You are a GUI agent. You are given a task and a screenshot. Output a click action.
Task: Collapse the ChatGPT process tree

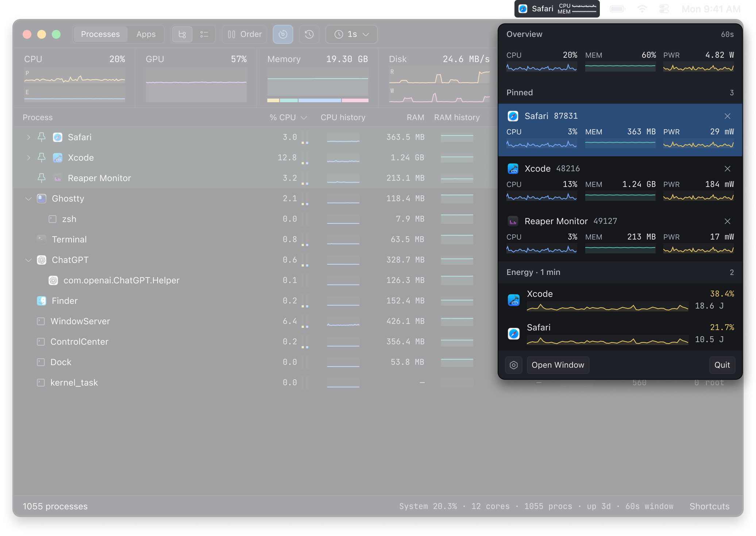click(x=28, y=260)
